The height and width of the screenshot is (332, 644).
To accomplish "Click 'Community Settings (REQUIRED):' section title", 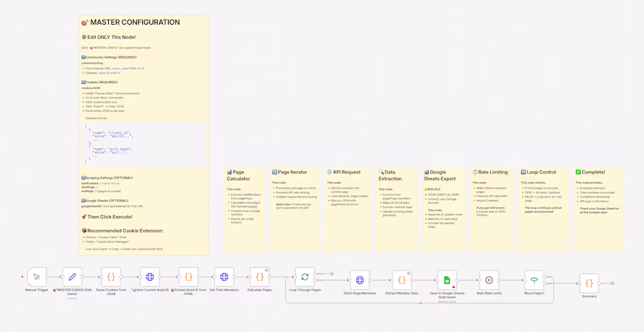I will click(x=109, y=57).
